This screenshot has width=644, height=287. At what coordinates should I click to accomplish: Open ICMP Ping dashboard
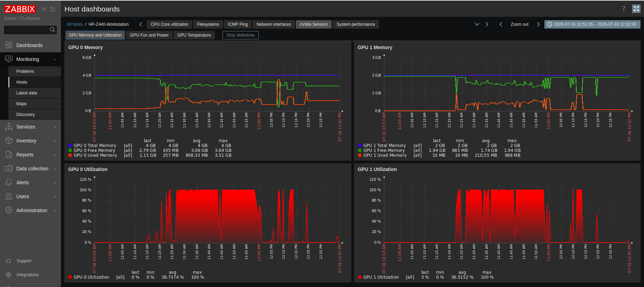pos(238,24)
